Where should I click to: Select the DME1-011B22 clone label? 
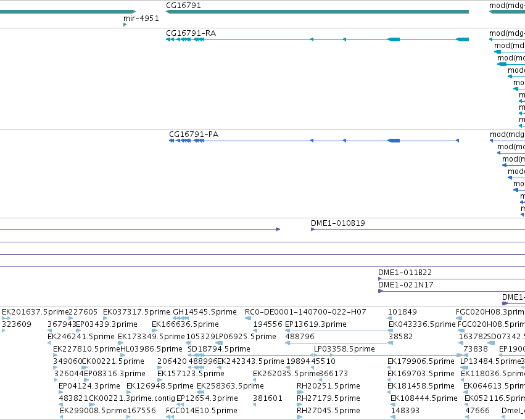pyautogui.click(x=405, y=273)
